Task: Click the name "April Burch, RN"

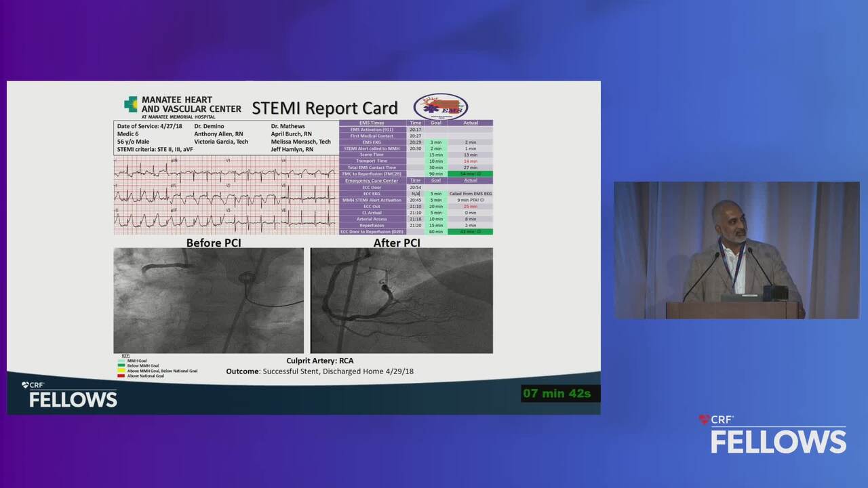Action: (x=291, y=134)
